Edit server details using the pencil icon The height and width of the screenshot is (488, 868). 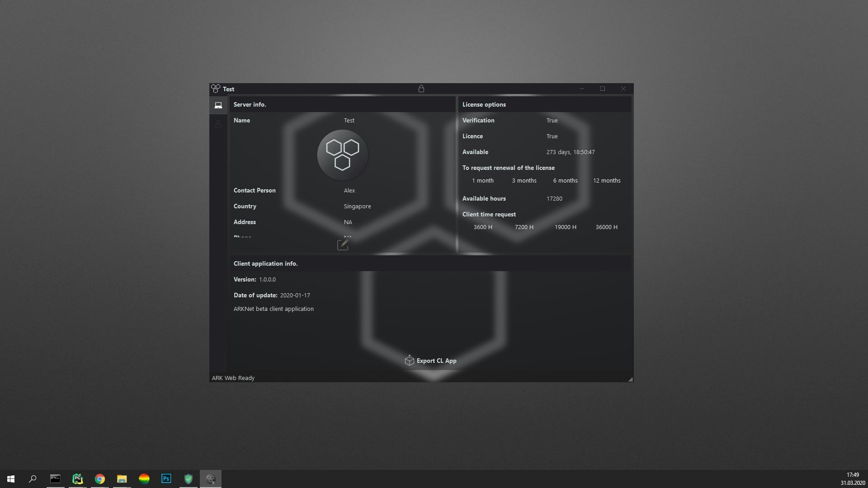(343, 244)
